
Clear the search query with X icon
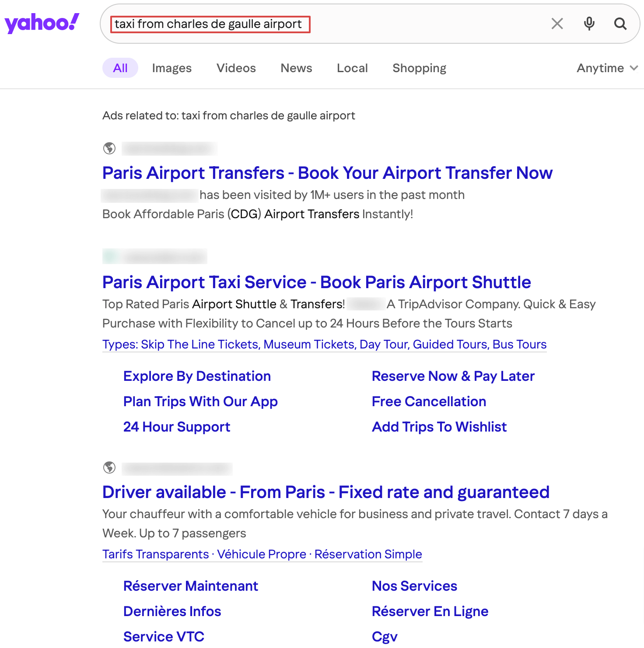tap(557, 24)
